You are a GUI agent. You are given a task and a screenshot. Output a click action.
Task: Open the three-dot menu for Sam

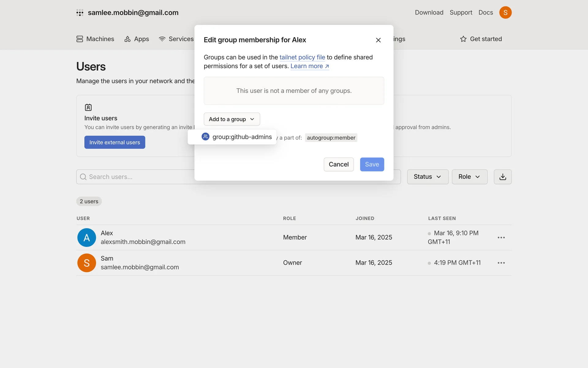pos(501,263)
